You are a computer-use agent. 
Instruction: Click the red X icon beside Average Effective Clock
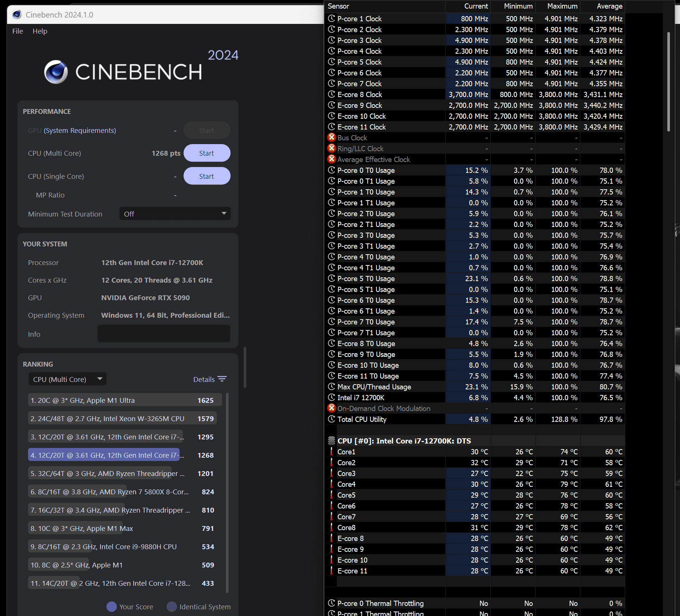click(331, 159)
